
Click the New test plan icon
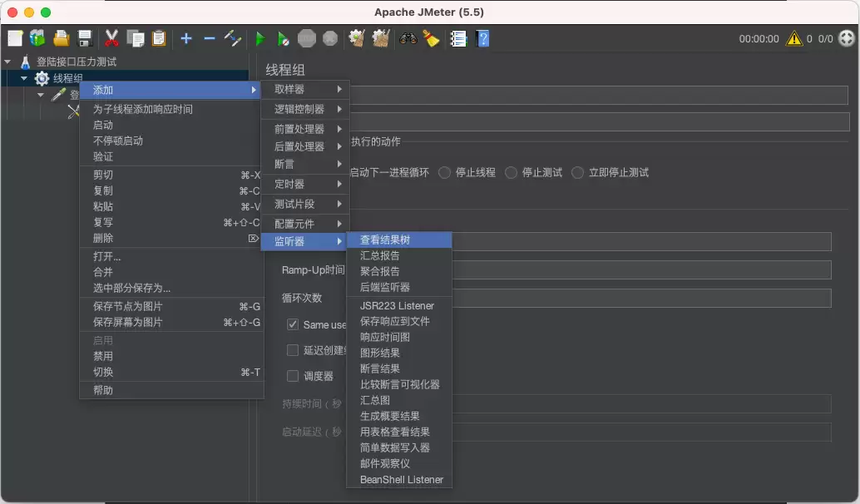(15, 38)
